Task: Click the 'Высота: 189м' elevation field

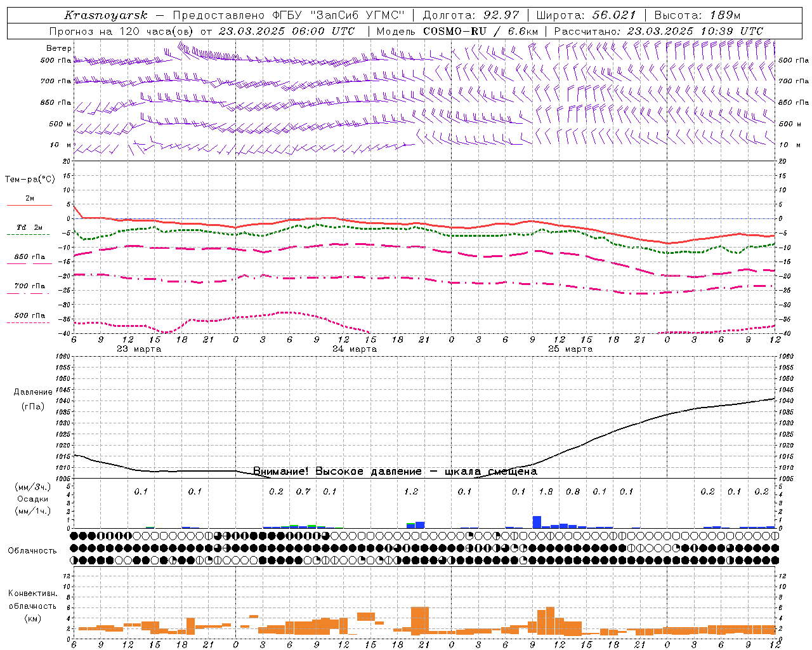Action: tap(697, 15)
